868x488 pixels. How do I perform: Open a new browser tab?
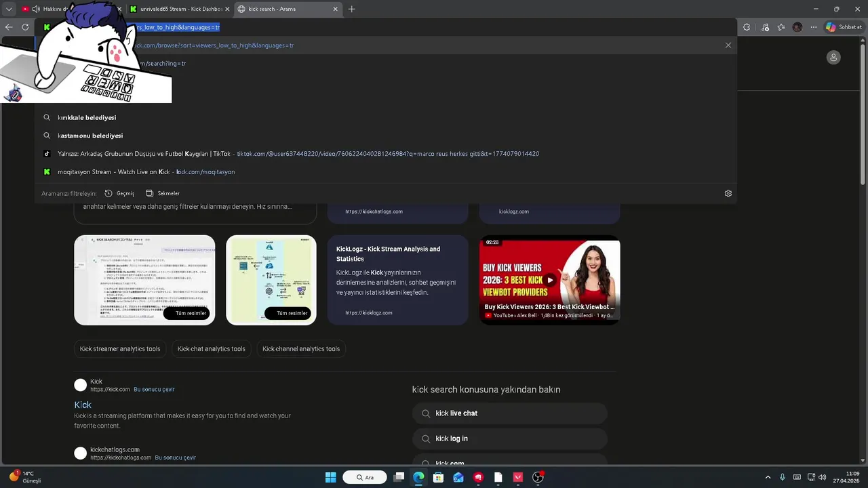coord(351,9)
